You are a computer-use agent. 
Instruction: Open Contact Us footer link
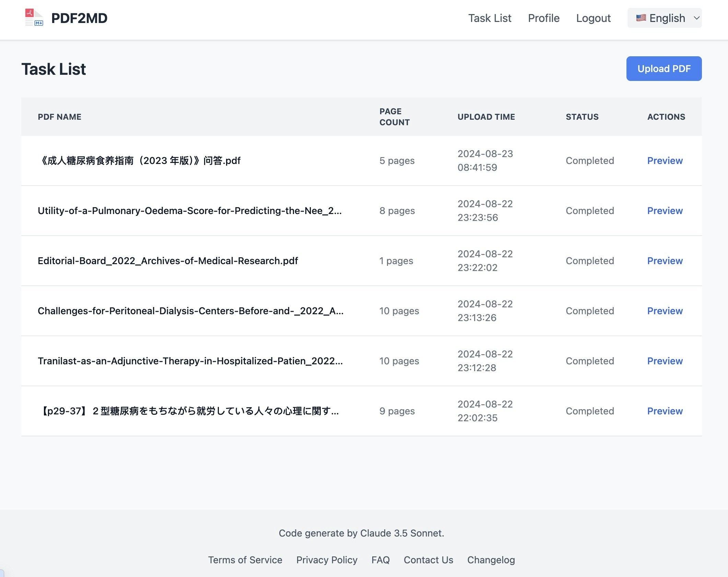click(428, 560)
